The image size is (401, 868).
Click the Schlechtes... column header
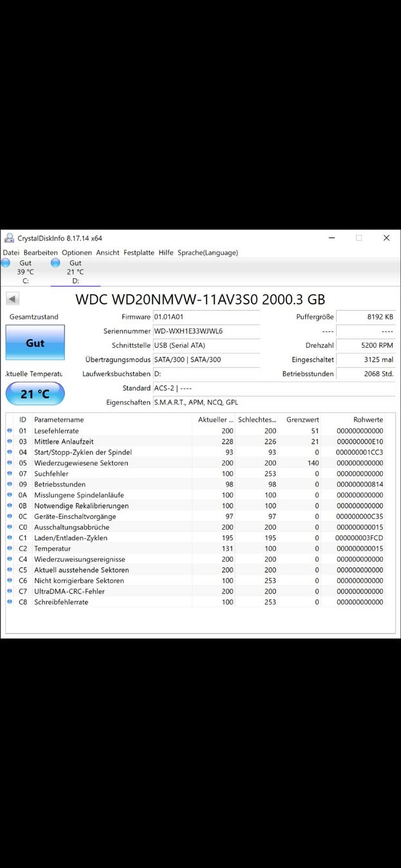[257, 420]
